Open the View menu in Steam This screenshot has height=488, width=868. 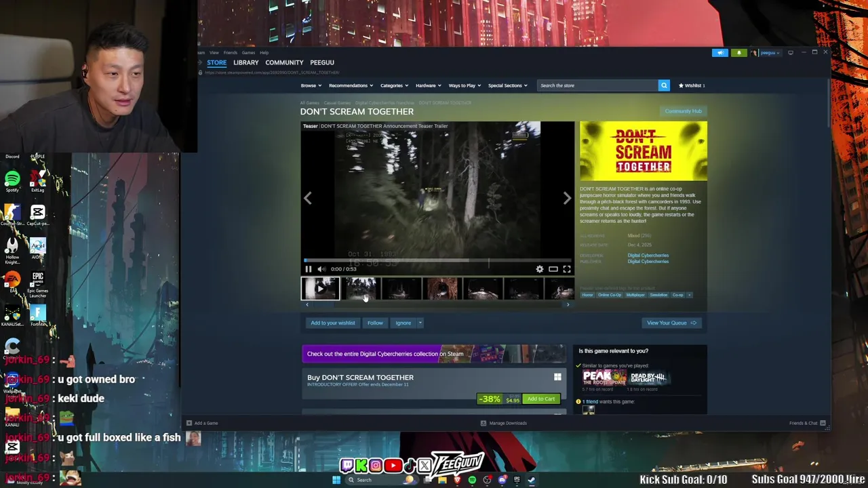click(x=214, y=53)
